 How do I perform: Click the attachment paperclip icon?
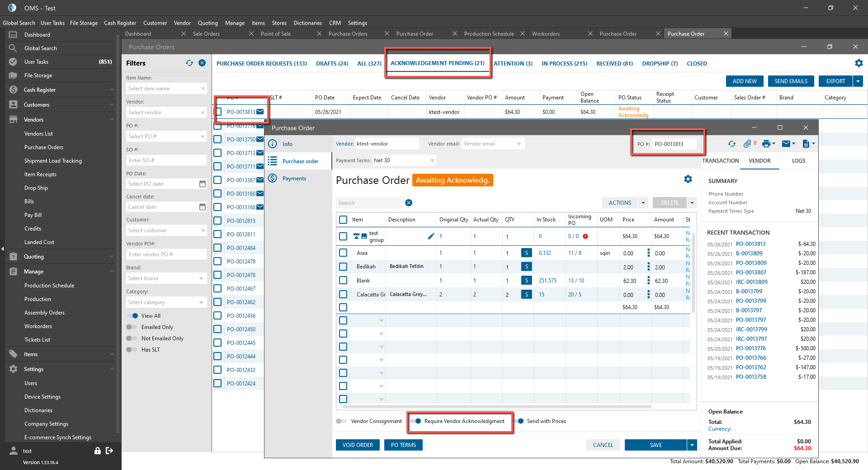click(x=747, y=144)
